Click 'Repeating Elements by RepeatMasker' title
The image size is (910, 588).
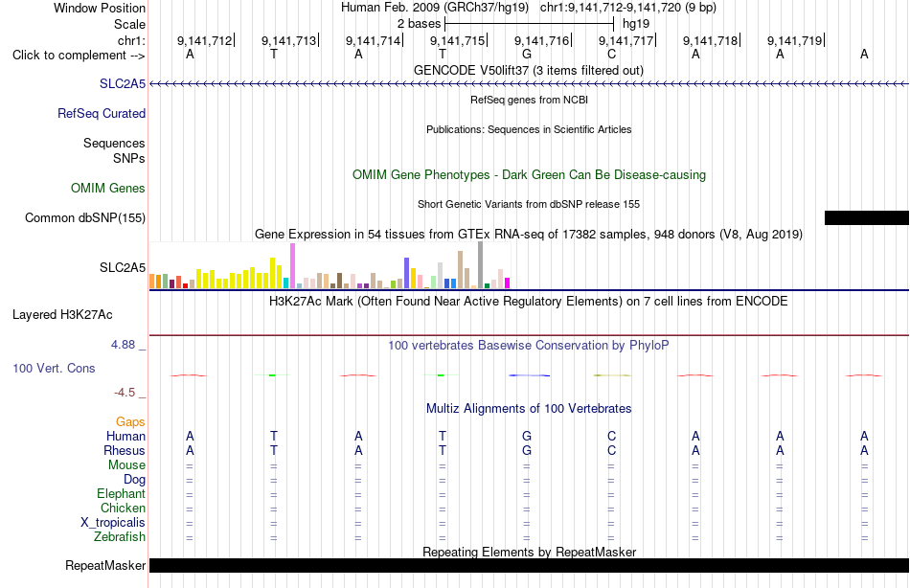coord(529,552)
